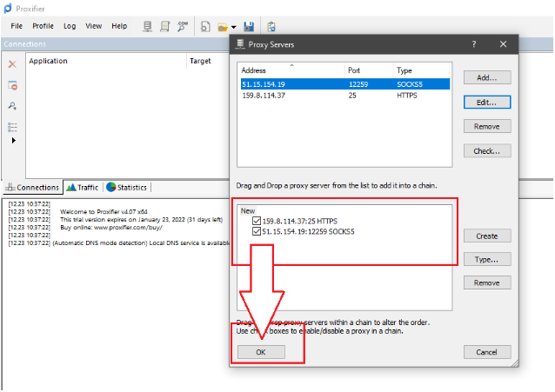Confirm the dialog with the OK button
The image size is (555, 392).
[261, 352]
